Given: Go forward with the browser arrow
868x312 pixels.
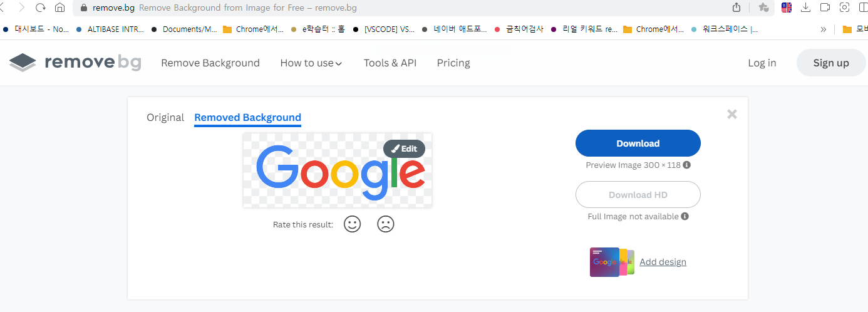Looking at the screenshot, I should [x=22, y=8].
